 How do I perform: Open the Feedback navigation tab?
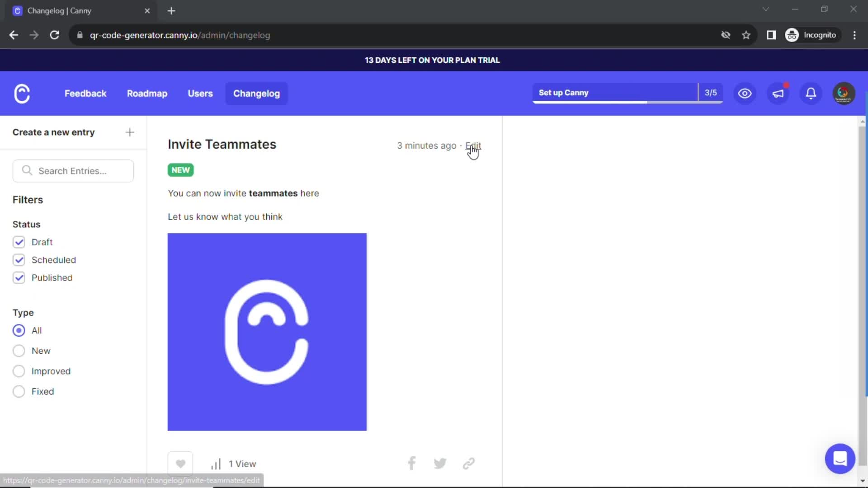(x=86, y=94)
